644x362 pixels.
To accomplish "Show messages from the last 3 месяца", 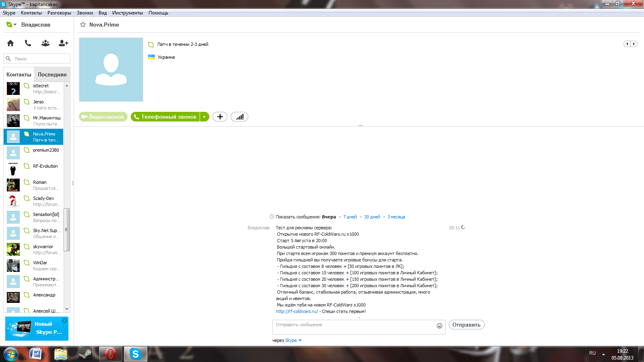I will pos(396,217).
